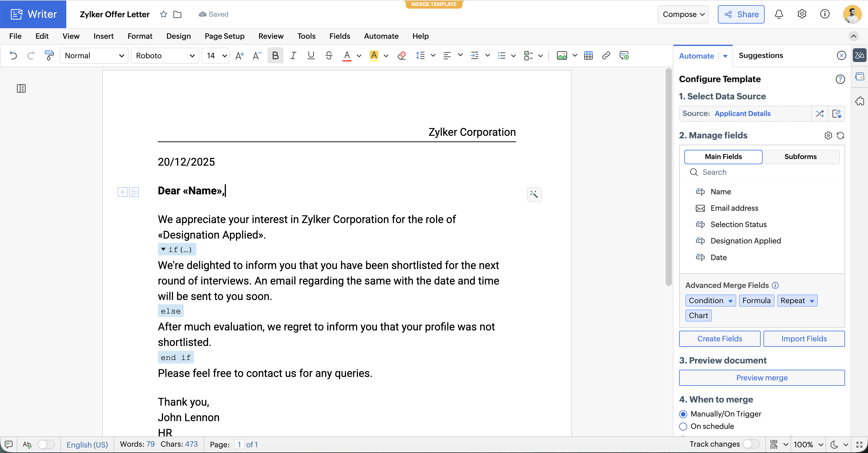Image resolution: width=868 pixels, height=453 pixels.
Task: Click the Preview merge button
Action: (x=762, y=378)
